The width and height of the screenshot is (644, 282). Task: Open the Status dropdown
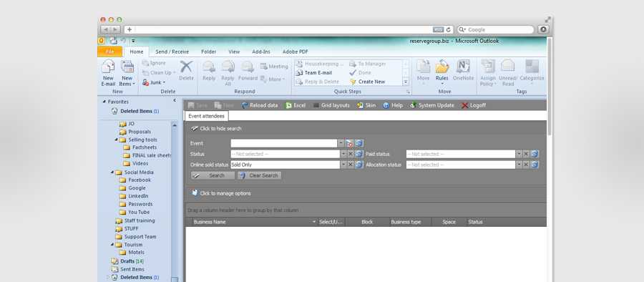343,154
